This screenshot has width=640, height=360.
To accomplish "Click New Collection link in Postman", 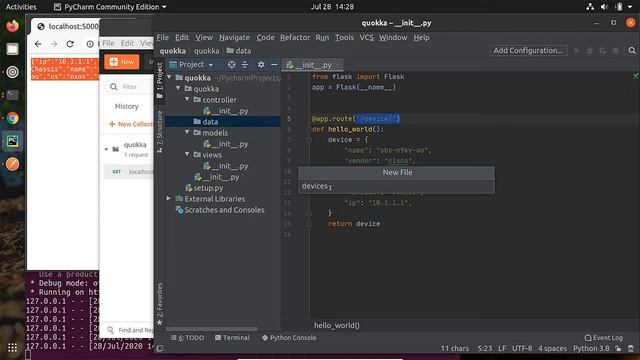I will tap(131, 124).
